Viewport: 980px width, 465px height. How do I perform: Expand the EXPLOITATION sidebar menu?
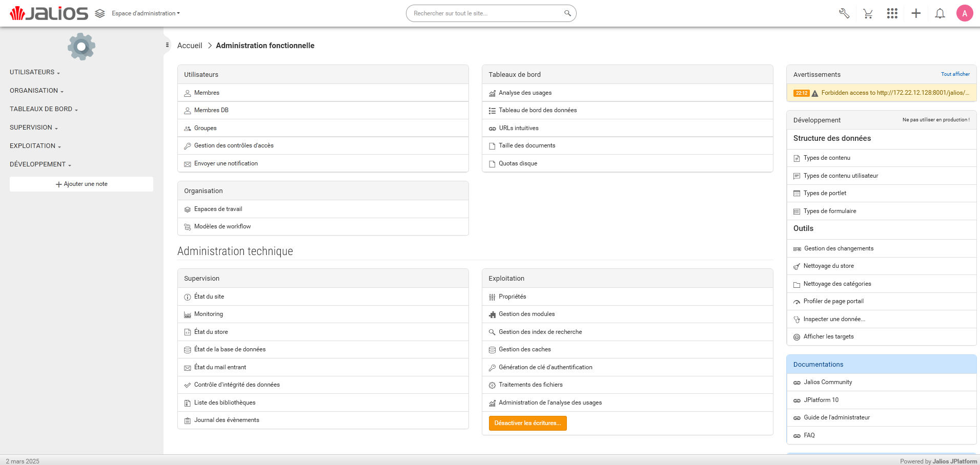[35, 146]
